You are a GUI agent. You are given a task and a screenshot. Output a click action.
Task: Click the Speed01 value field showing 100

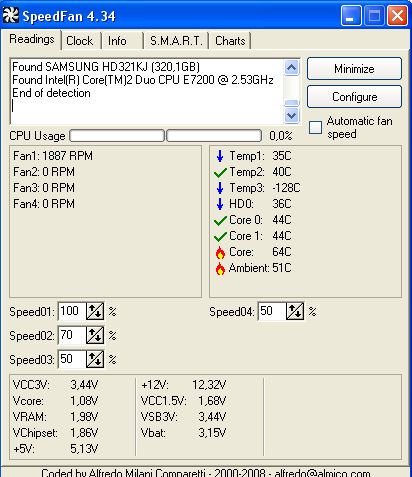[x=72, y=311]
